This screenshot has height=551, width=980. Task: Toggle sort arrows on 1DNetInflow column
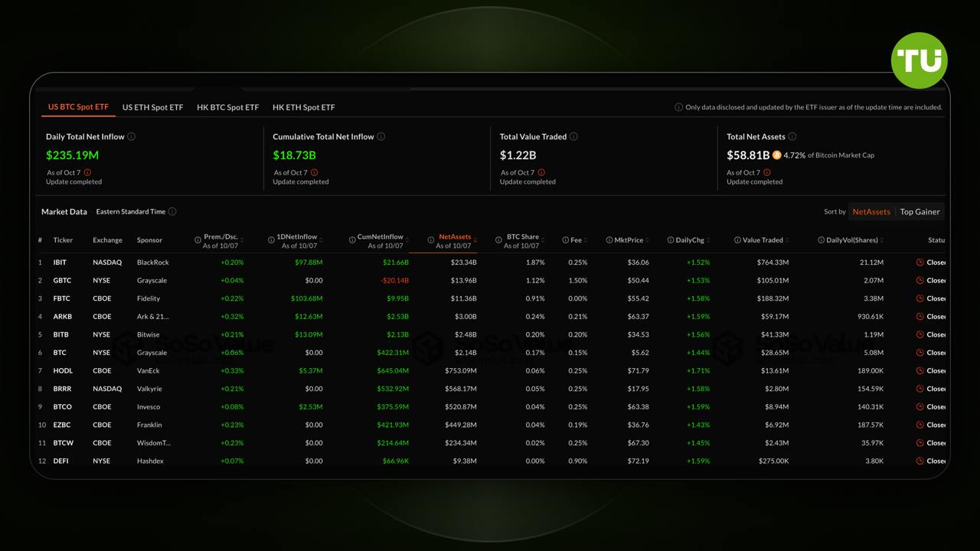click(x=320, y=240)
